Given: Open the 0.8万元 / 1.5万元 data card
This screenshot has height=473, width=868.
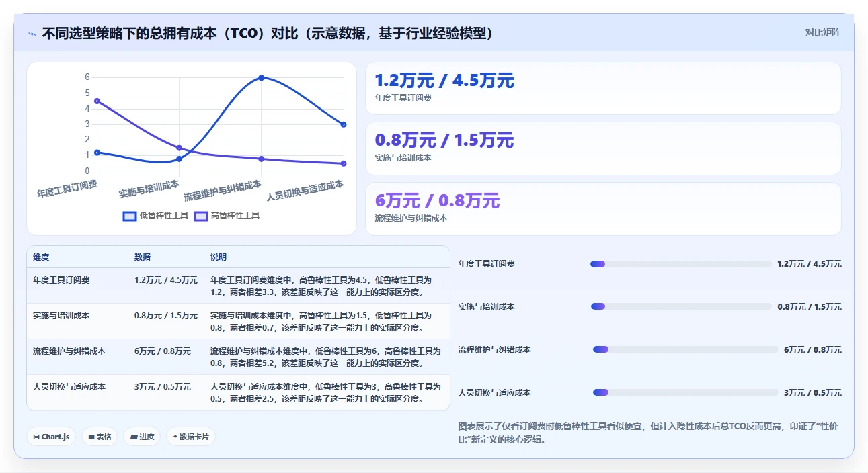Looking at the screenshot, I should (x=603, y=148).
